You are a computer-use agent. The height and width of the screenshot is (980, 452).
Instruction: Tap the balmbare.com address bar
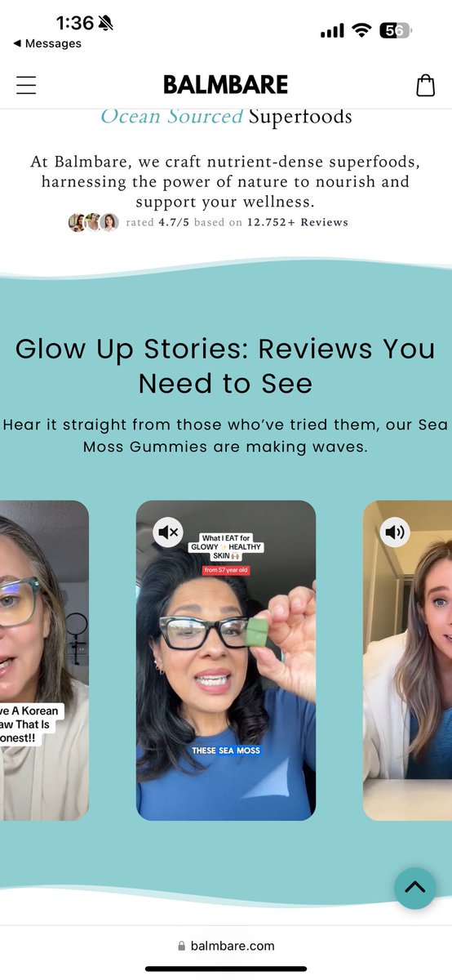(x=226, y=946)
